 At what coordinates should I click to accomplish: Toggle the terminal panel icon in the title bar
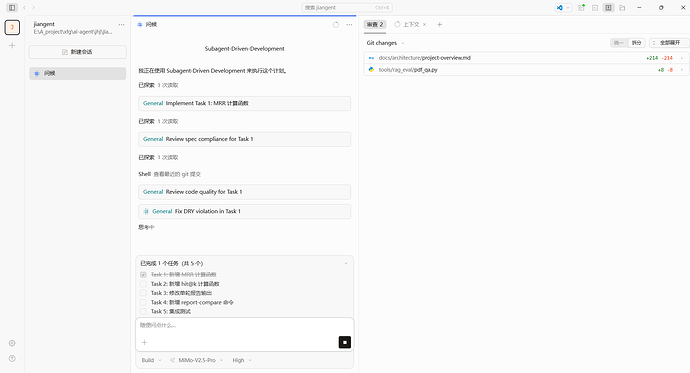point(595,7)
